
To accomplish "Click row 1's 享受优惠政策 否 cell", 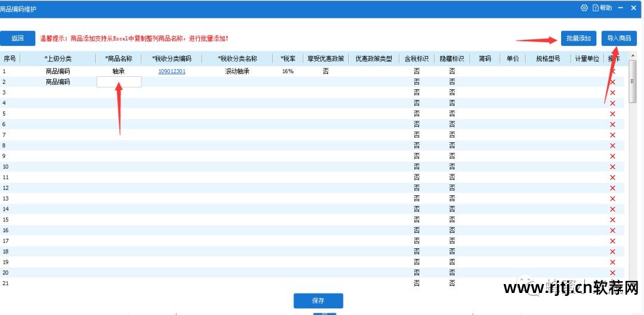I will point(326,71).
